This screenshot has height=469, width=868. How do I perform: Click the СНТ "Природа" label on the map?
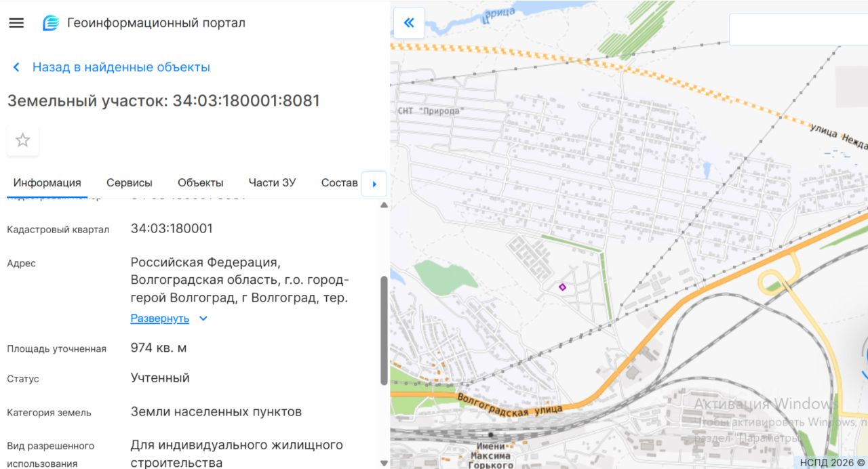tap(431, 111)
